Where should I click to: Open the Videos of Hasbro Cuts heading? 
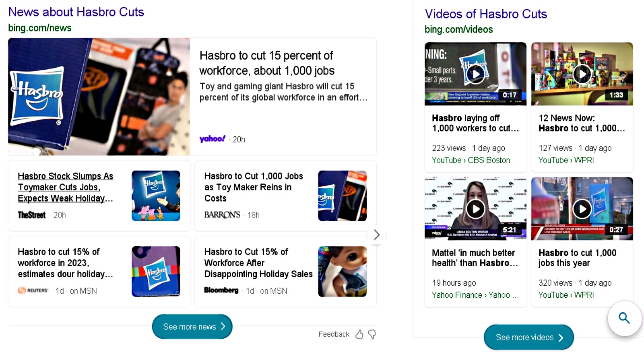coord(486,14)
